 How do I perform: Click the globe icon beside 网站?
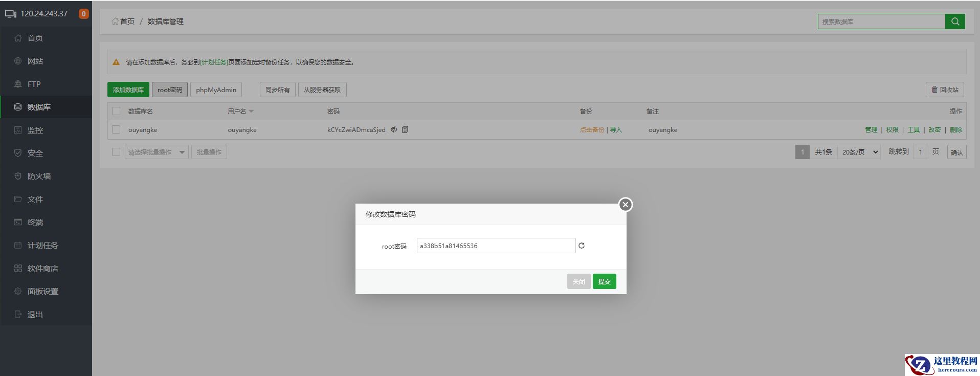[x=18, y=61]
